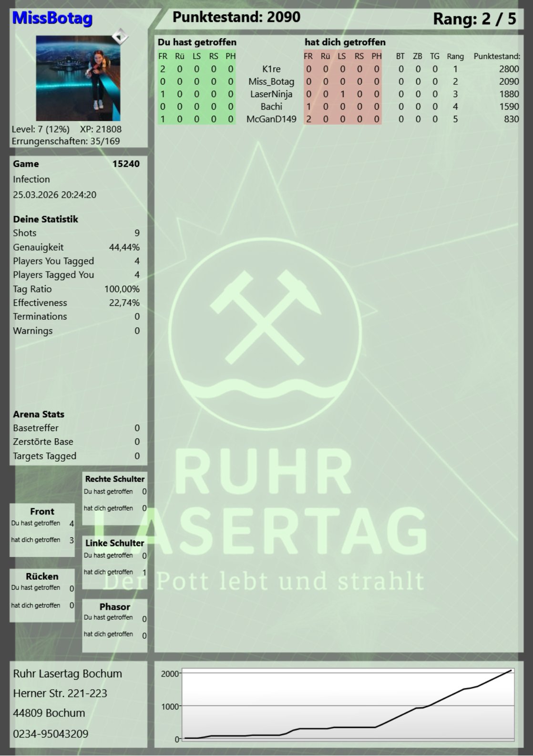Choose Bachi from the player list

271,107
